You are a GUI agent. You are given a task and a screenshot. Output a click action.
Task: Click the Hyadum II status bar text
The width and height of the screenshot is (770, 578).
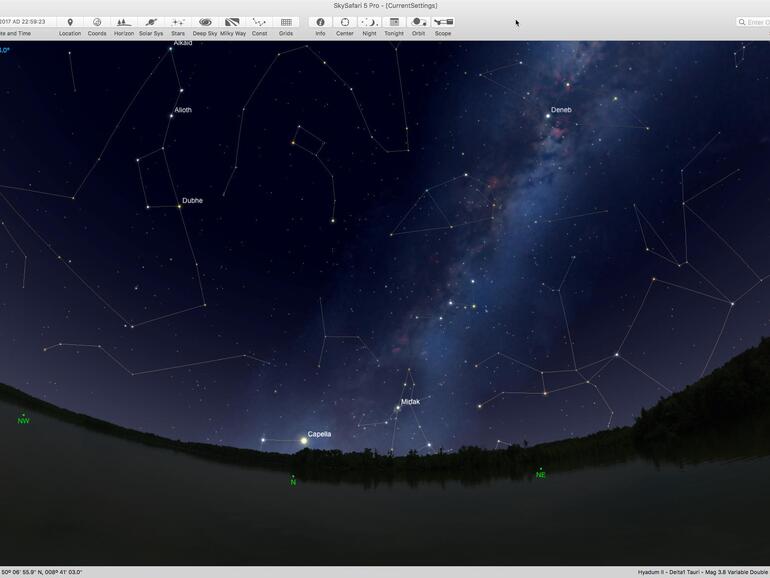click(702, 572)
